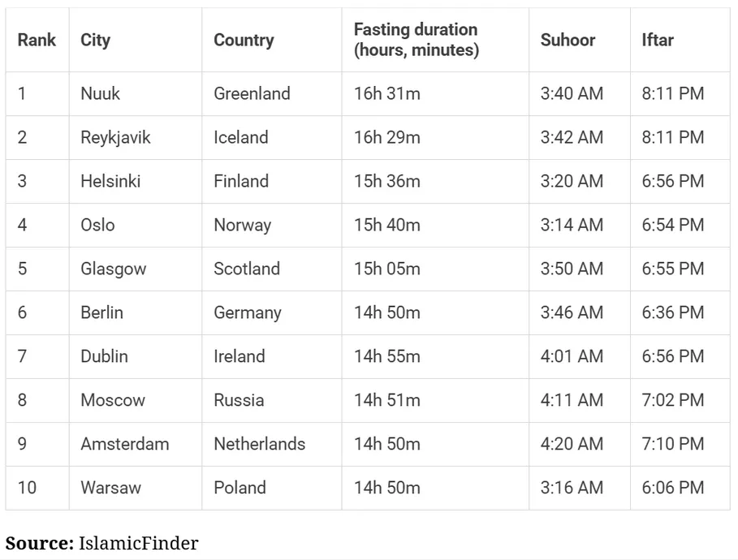Click Oslo's 15h 40m fasting duration

tap(387, 225)
